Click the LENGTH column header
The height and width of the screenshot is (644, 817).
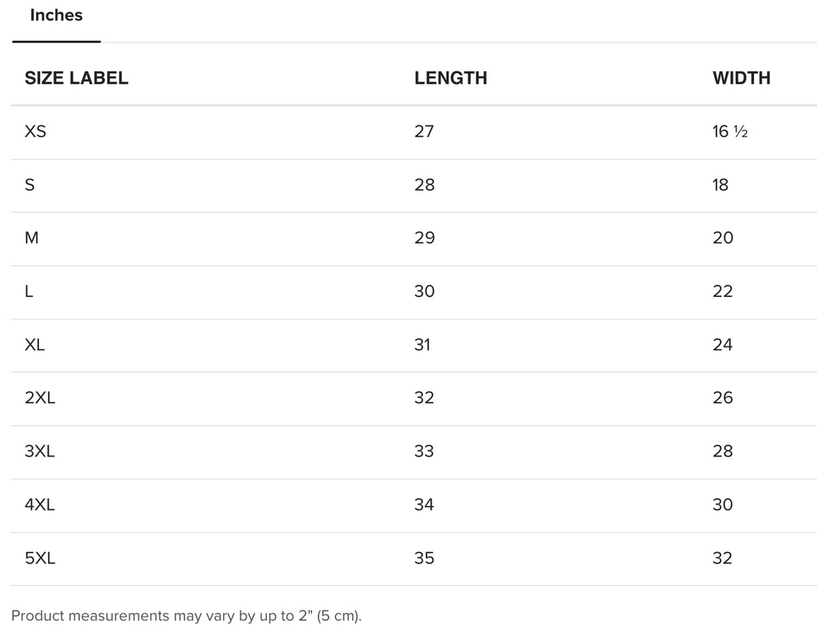pyautogui.click(x=451, y=78)
